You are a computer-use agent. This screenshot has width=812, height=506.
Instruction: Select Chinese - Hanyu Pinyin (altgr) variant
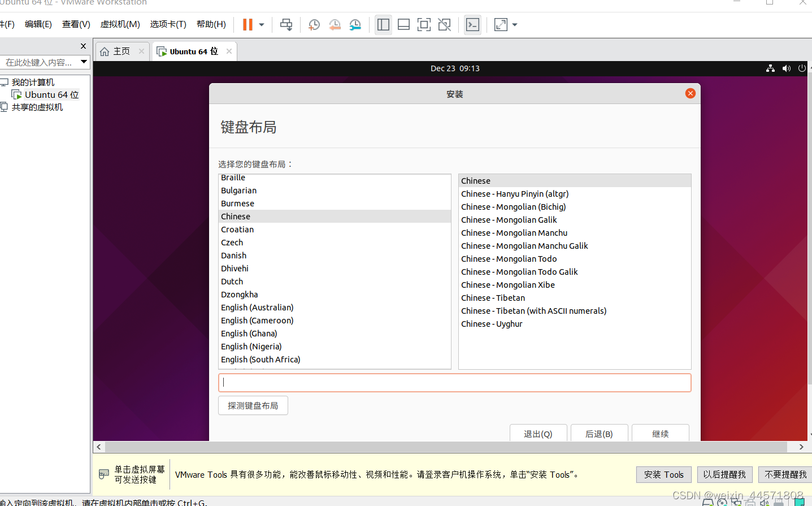[x=575, y=194]
